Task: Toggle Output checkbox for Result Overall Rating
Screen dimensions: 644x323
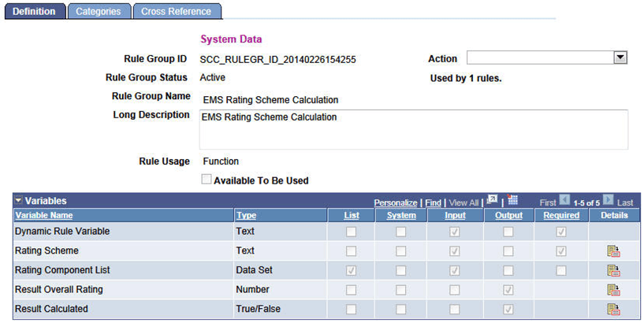Action: pyautogui.click(x=508, y=290)
